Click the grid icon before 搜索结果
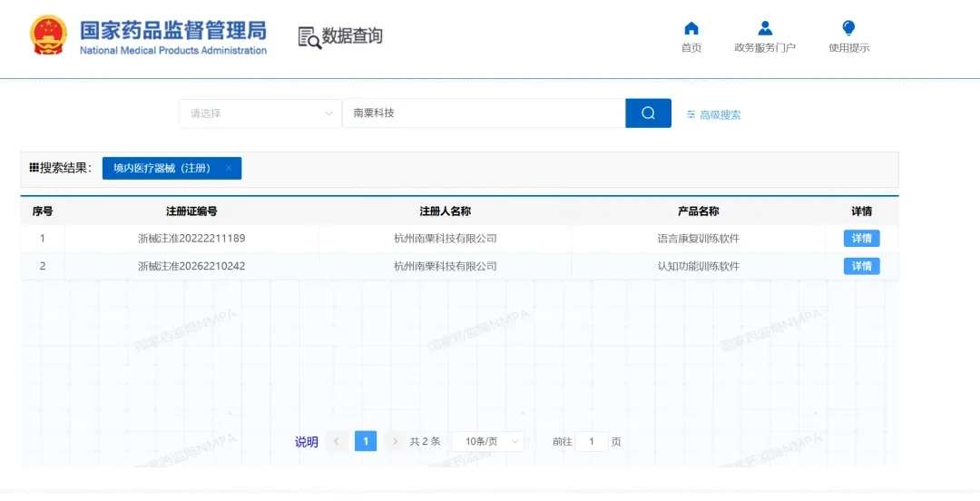Image resolution: width=980 pixels, height=501 pixels. (x=34, y=168)
